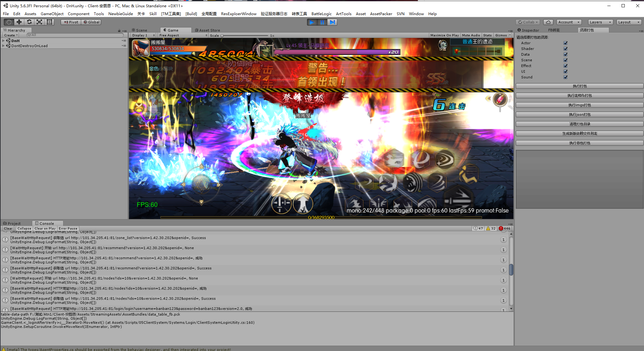Image resolution: width=644 pixels, height=351 pixels.
Task: Select the Rotate tool
Action: coord(29,22)
